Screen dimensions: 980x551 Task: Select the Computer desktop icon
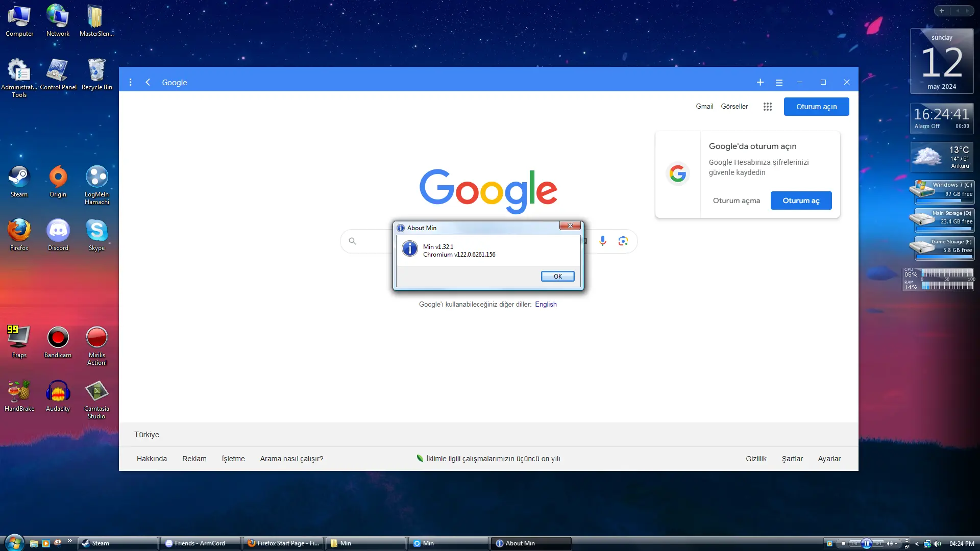coord(19,20)
